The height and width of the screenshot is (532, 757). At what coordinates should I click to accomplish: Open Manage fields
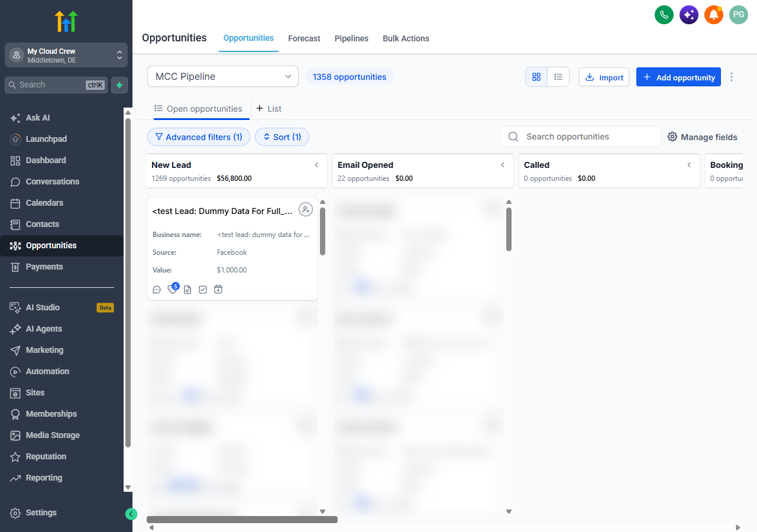(703, 137)
